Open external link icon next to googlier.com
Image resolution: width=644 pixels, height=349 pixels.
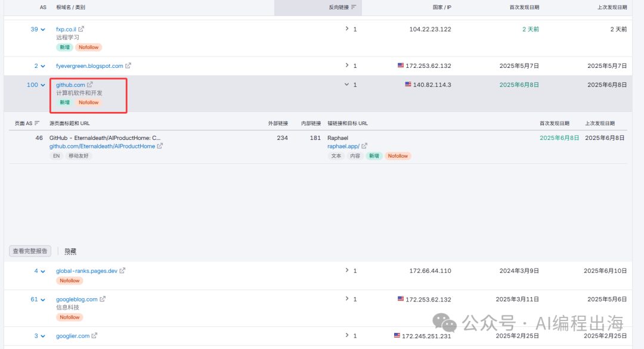[95, 336]
